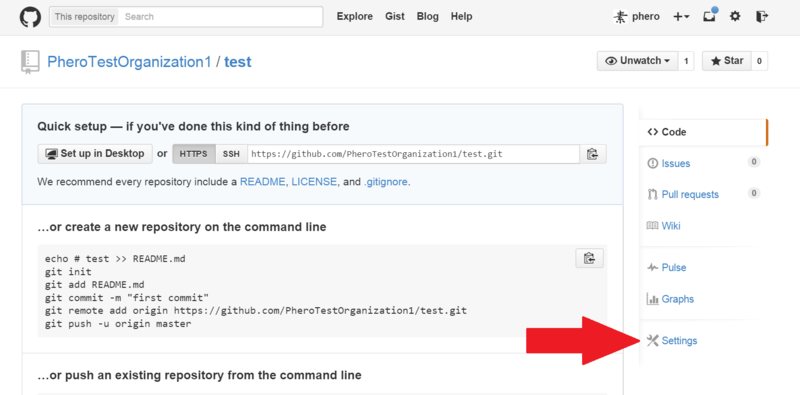Open account settings gear icon
Image resolution: width=800 pixels, height=395 pixels.
(735, 16)
